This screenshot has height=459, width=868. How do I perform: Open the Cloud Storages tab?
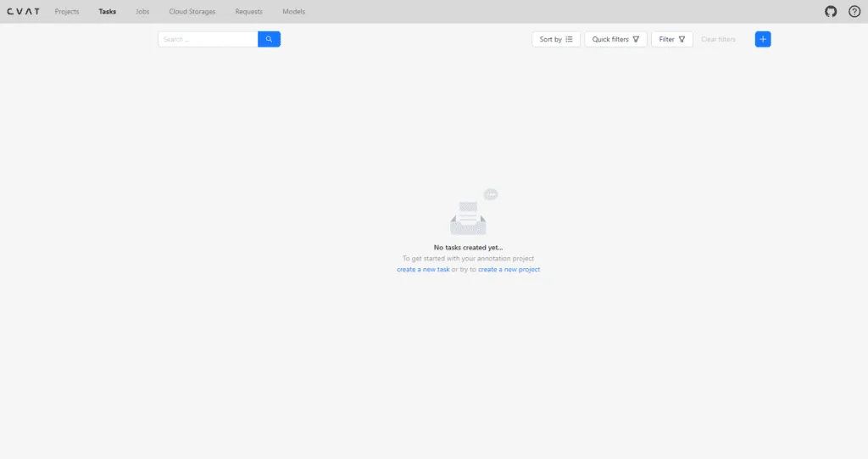pyautogui.click(x=192, y=12)
